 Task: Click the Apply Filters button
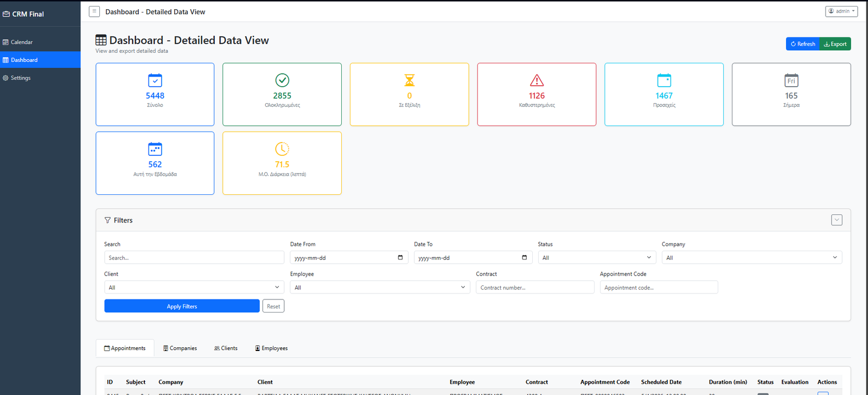pos(182,307)
